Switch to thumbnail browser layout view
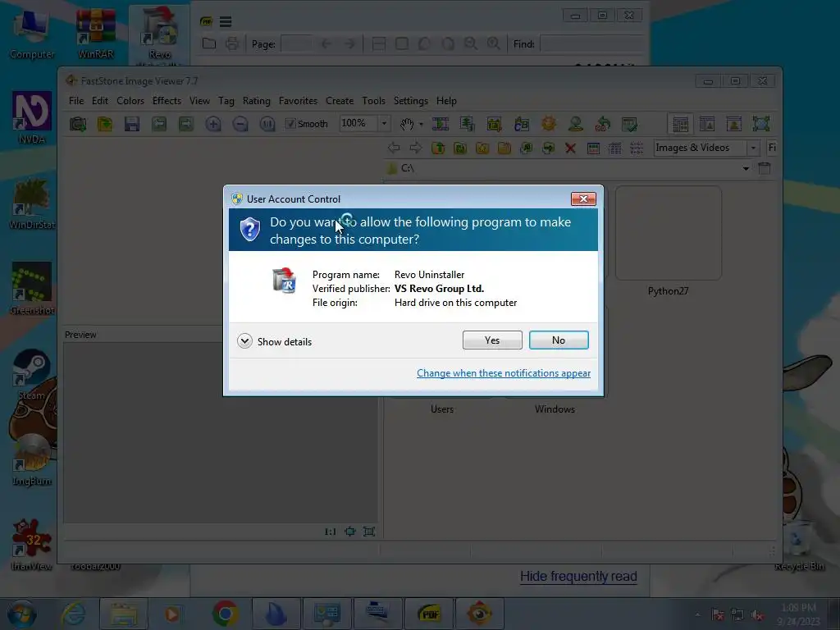 [x=680, y=125]
